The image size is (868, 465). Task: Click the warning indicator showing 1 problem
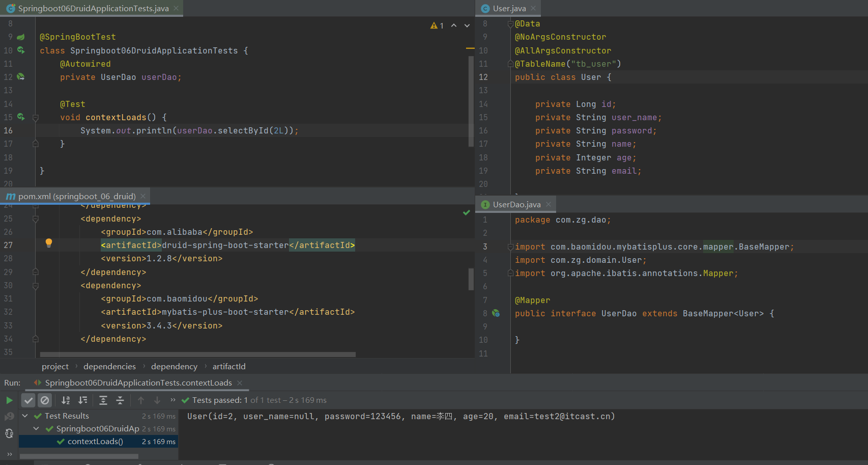point(437,25)
